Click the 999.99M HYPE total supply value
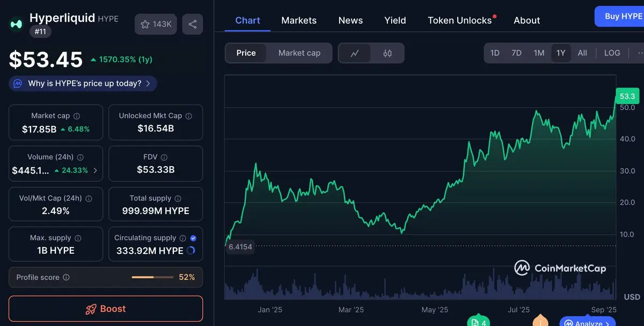The image size is (644, 326). (x=156, y=211)
